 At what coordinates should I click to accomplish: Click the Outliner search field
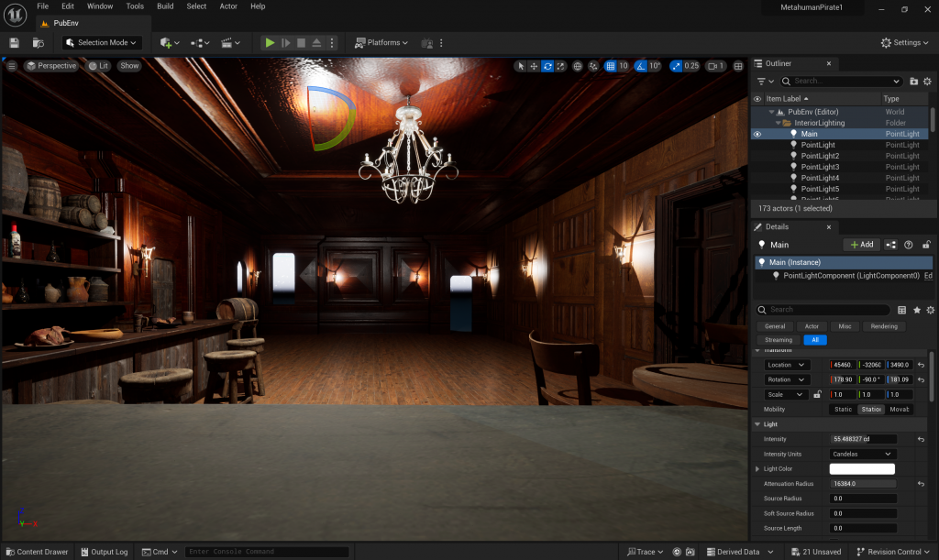coord(841,82)
